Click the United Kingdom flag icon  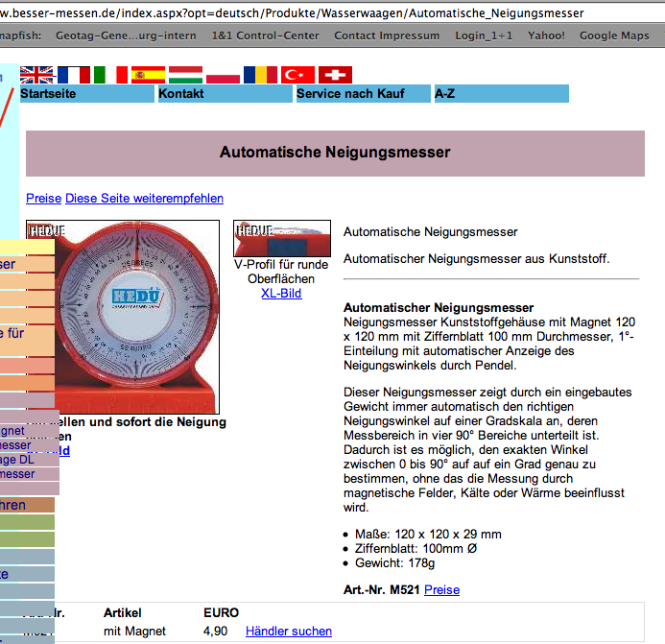[37, 75]
